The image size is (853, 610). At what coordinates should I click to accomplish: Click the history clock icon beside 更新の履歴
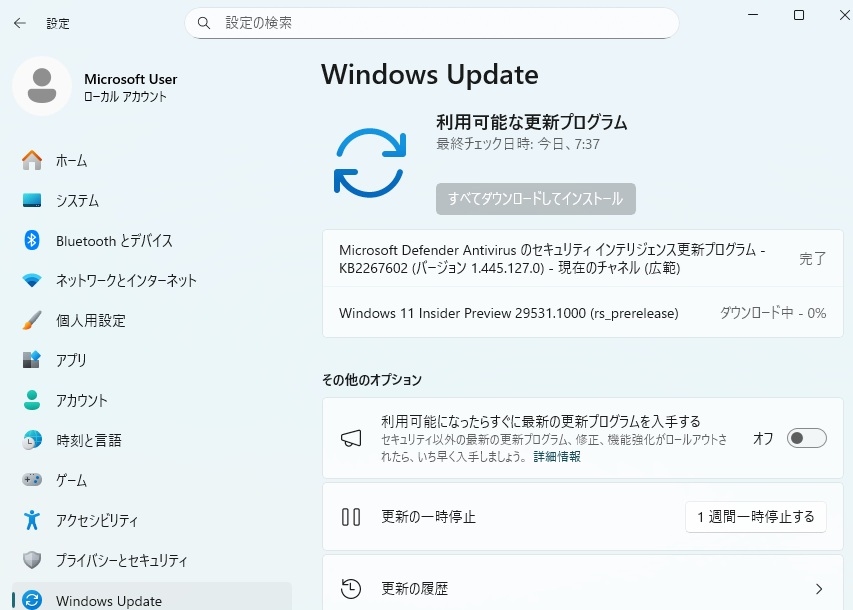[351, 589]
